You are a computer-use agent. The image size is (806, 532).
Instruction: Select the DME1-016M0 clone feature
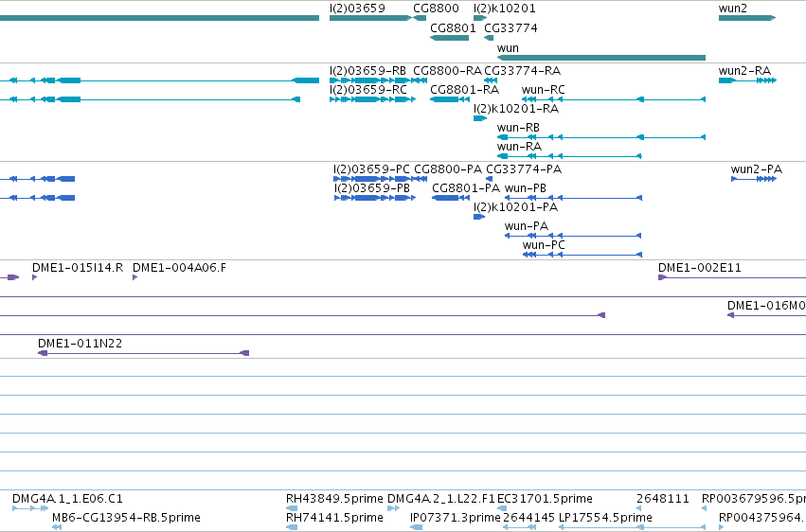pos(766,315)
